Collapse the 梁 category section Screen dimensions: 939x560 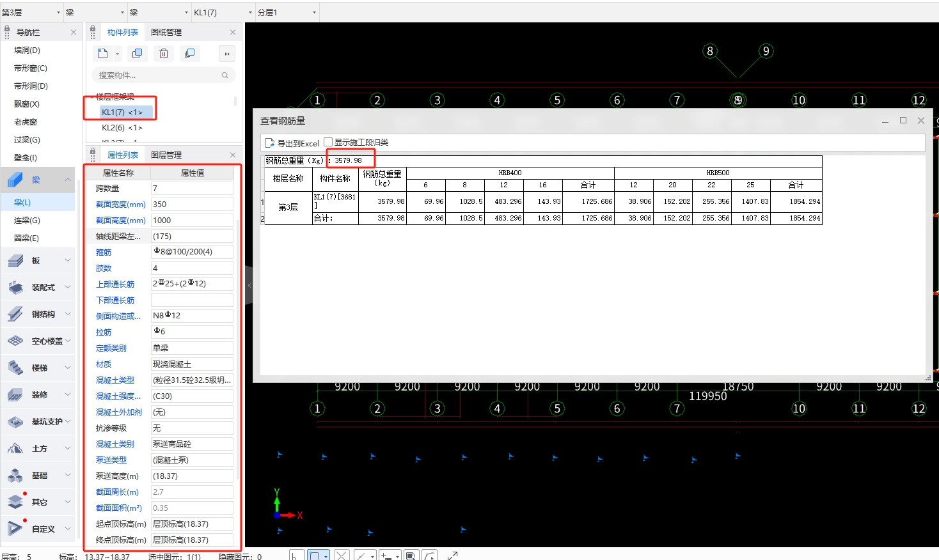(x=68, y=180)
